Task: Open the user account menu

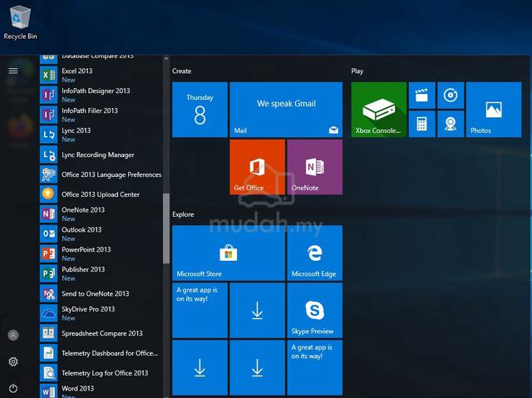Action: [x=13, y=336]
